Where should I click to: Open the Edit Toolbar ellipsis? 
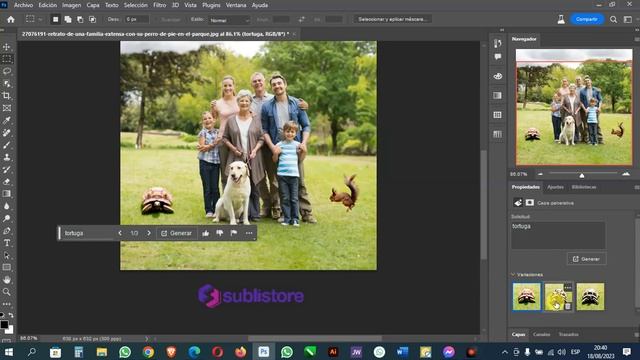pos(7,304)
